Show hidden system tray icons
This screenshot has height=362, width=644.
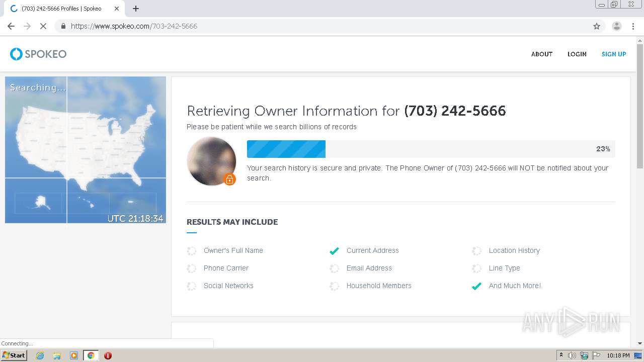point(561,355)
